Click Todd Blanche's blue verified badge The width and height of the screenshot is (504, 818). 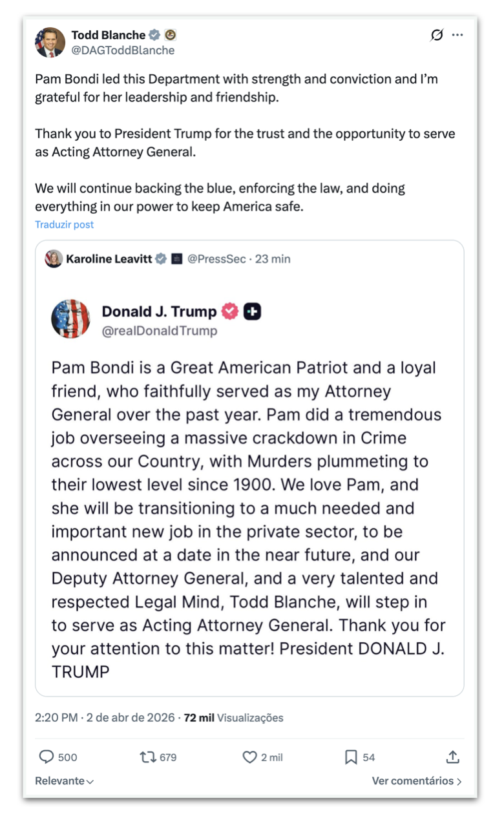(154, 35)
